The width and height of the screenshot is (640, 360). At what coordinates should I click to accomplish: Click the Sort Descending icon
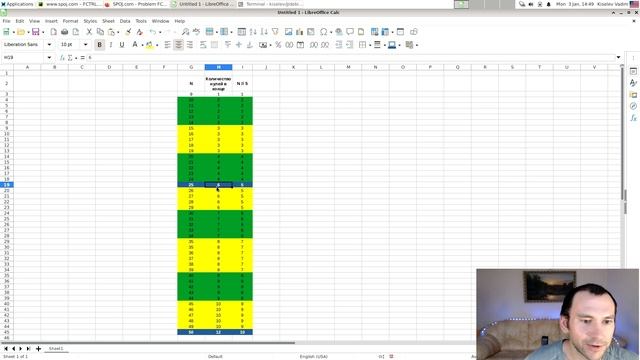[264, 32]
